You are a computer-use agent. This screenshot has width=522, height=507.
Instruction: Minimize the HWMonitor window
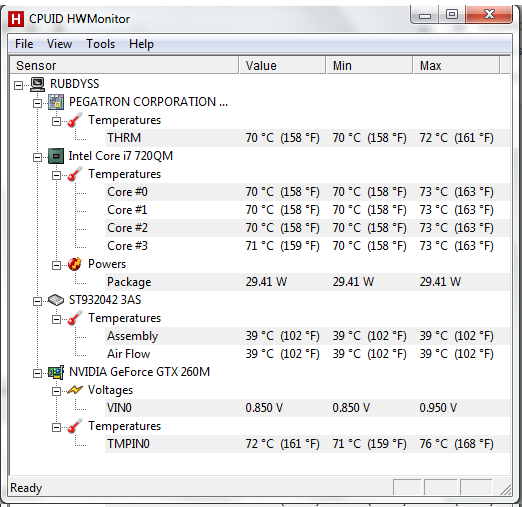click(424, 15)
